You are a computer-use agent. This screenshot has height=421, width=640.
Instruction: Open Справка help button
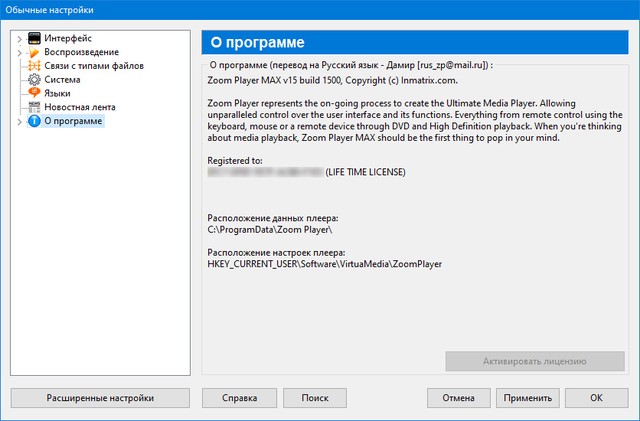pyautogui.click(x=240, y=397)
